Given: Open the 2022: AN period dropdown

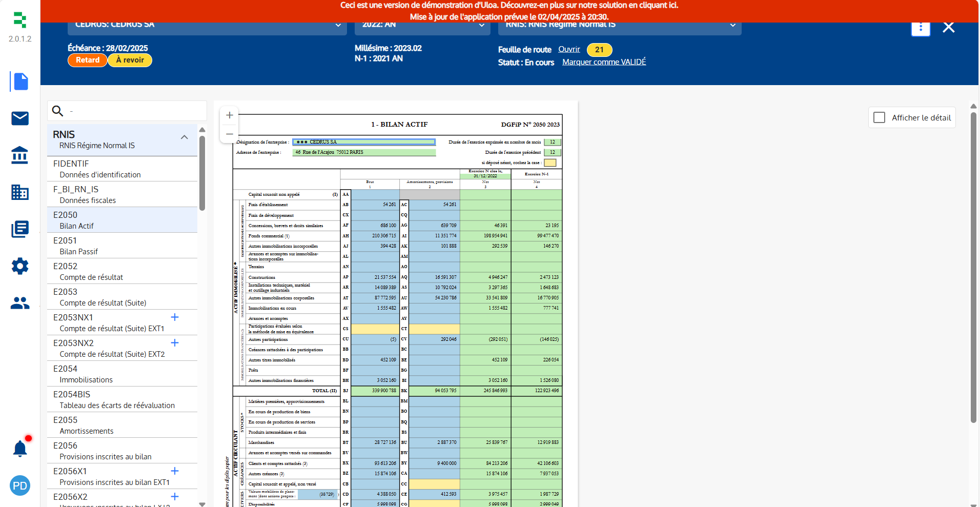Looking at the screenshot, I should pyautogui.click(x=422, y=25).
